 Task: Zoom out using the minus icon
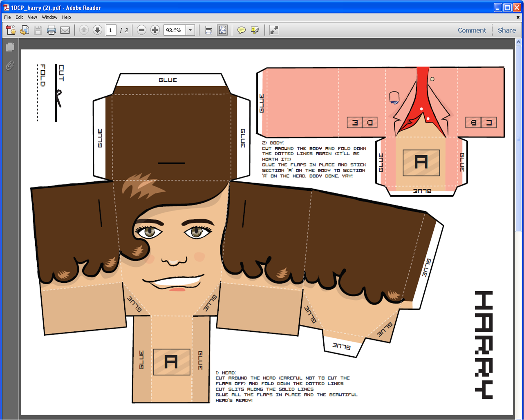click(x=141, y=30)
